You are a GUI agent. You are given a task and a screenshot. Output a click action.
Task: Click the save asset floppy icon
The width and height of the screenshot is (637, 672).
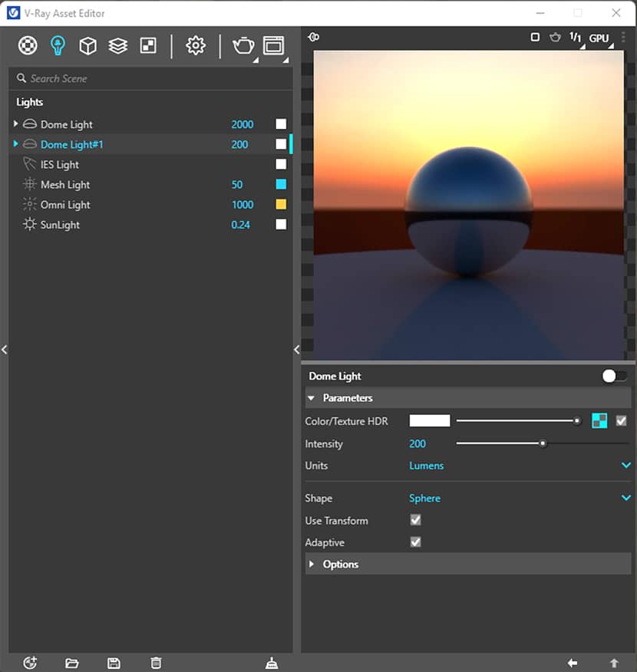(114, 663)
